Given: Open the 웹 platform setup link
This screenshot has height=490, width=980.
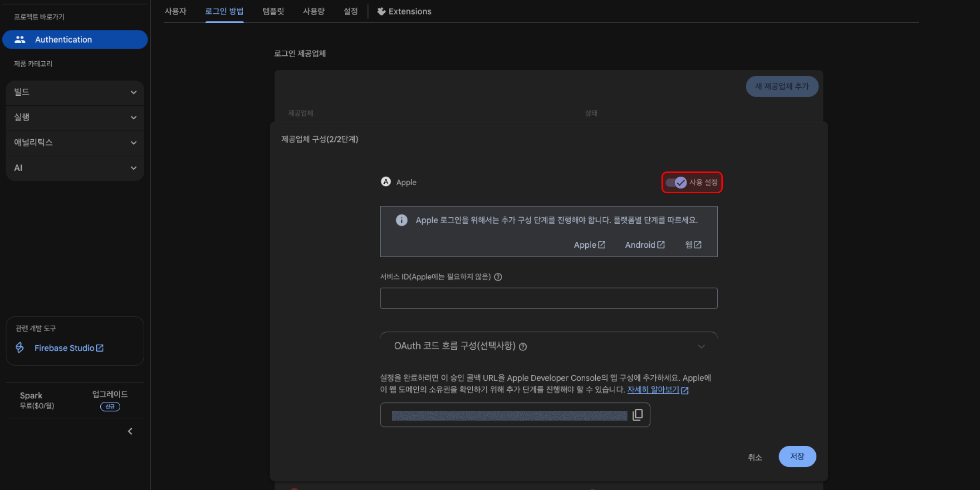Looking at the screenshot, I should (x=693, y=245).
